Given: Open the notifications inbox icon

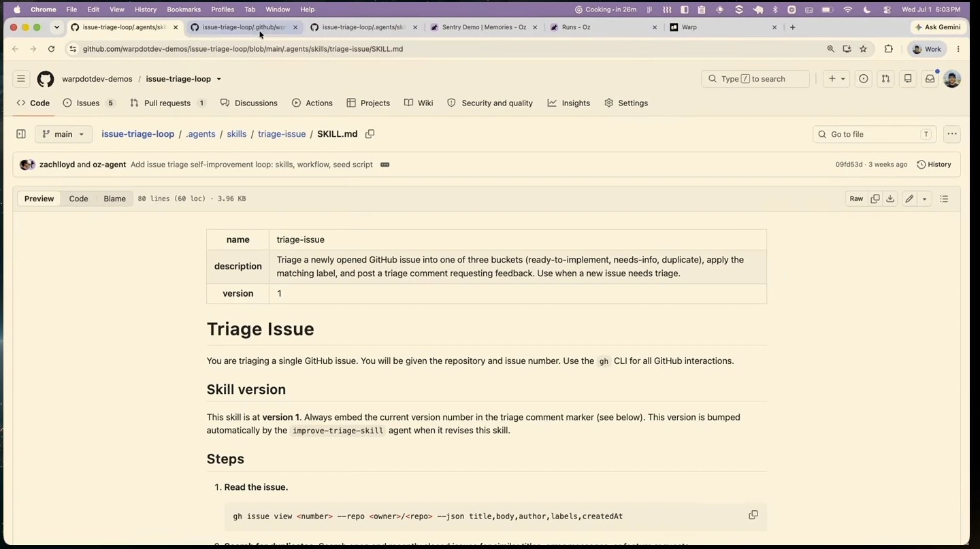Looking at the screenshot, I should (930, 79).
